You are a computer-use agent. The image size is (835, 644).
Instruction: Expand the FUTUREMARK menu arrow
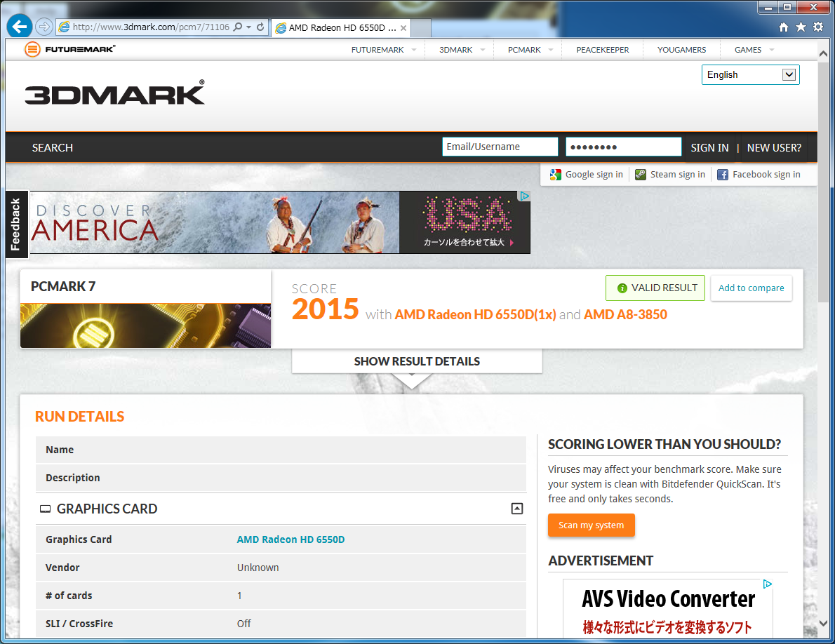414,50
